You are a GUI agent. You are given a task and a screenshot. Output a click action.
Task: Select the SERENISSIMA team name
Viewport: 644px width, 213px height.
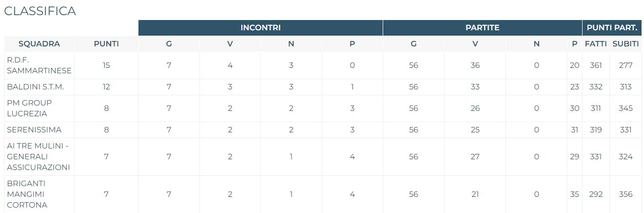pos(34,130)
